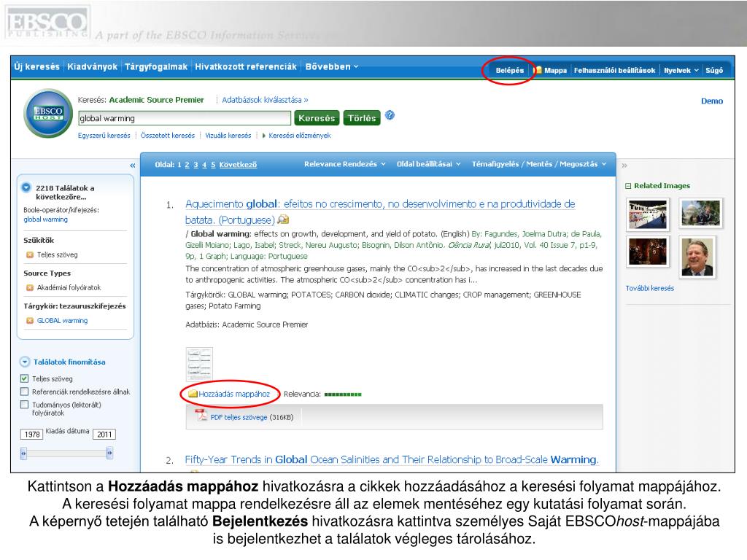
Task: Open the Bővebben dropdown menu
Action: click(332, 66)
